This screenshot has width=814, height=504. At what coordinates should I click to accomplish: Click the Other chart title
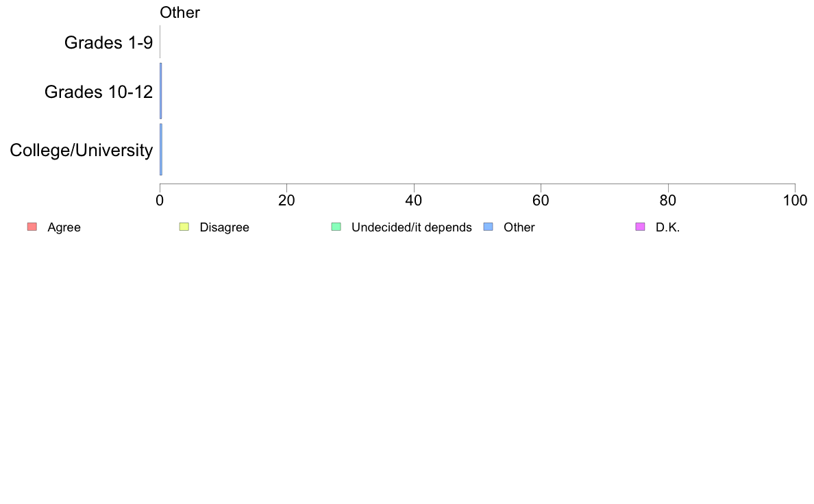[180, 12]
